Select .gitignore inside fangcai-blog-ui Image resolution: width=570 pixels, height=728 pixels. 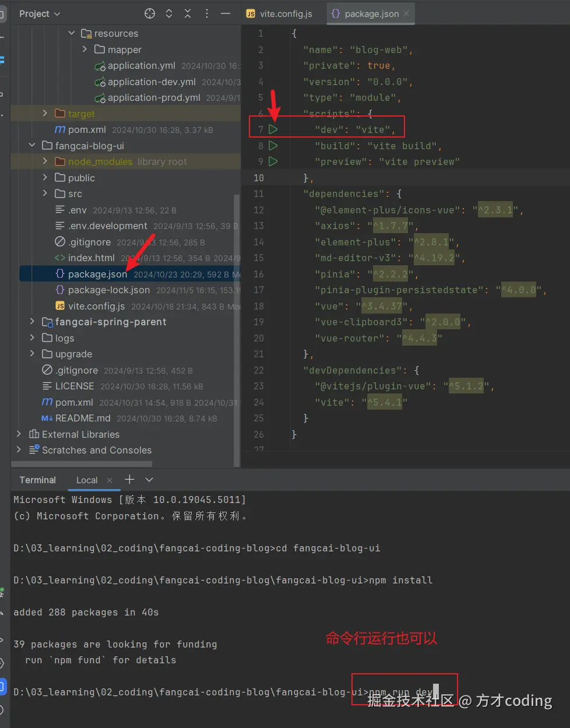(89, 242)
